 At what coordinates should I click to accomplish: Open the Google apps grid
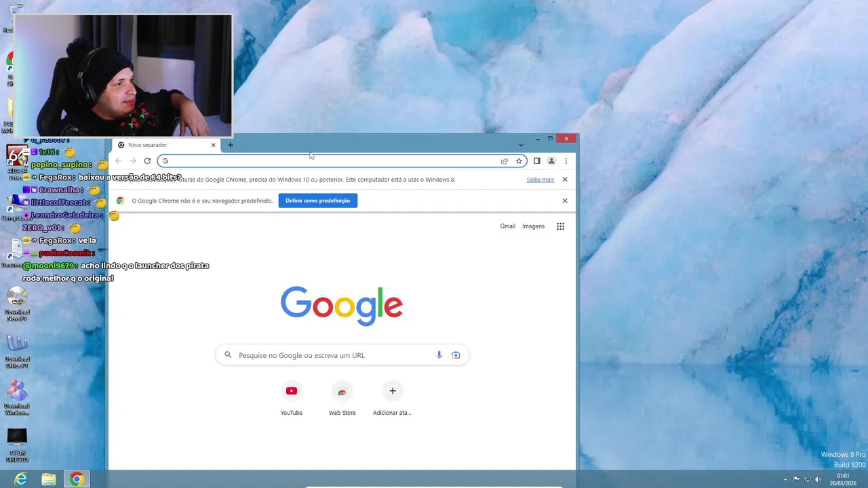[x=560, y=226]
